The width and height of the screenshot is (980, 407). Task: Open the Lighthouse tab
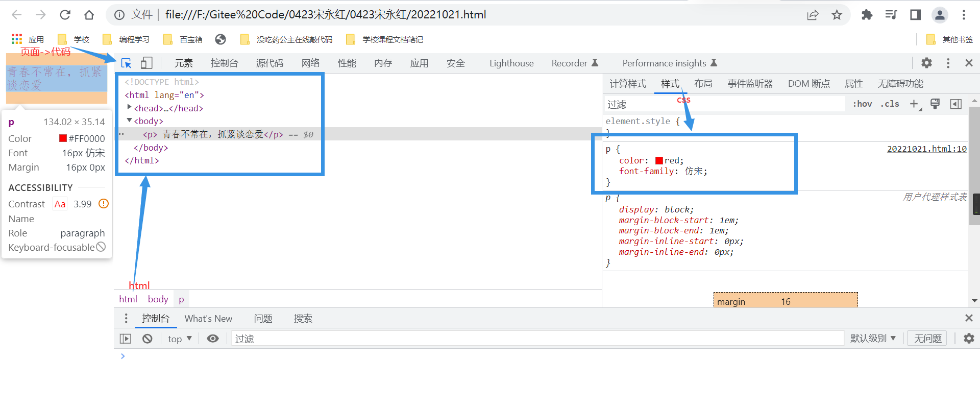click(x=511, y=63)
